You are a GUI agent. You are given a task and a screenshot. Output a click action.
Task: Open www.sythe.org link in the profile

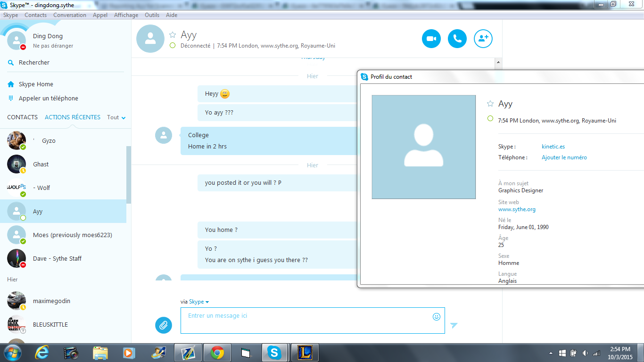[517, 209]
